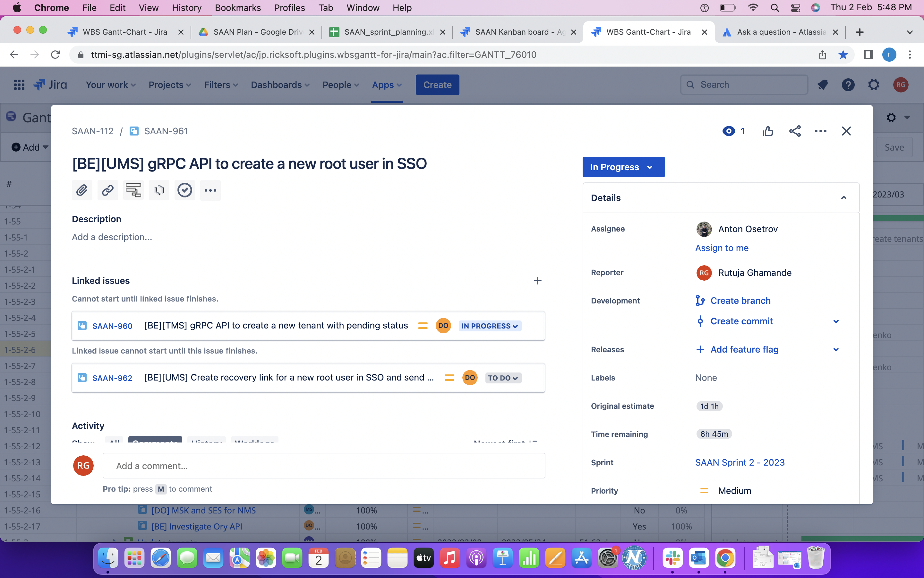Click Chrome share page icon in address bar

coord(822,55)
